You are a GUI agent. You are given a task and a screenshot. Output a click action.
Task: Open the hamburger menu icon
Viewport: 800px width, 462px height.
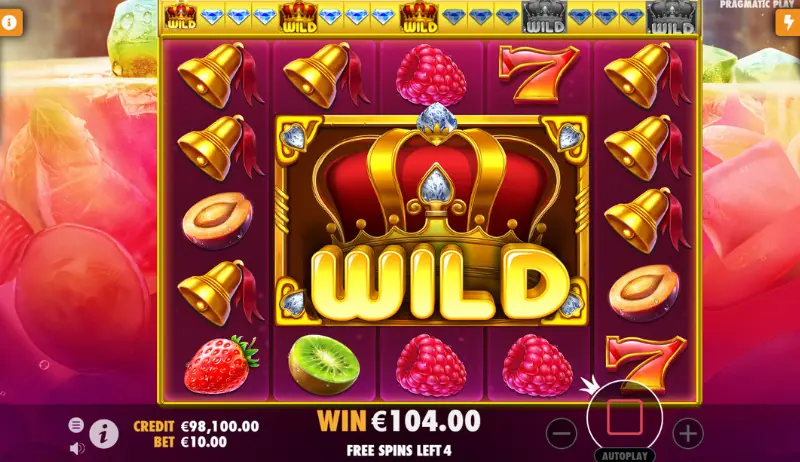(x=76, y=424)
